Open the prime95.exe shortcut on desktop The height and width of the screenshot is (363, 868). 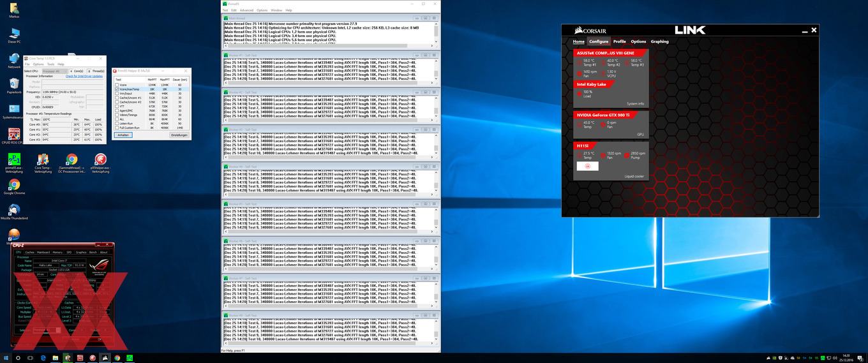tap(14, 163)
